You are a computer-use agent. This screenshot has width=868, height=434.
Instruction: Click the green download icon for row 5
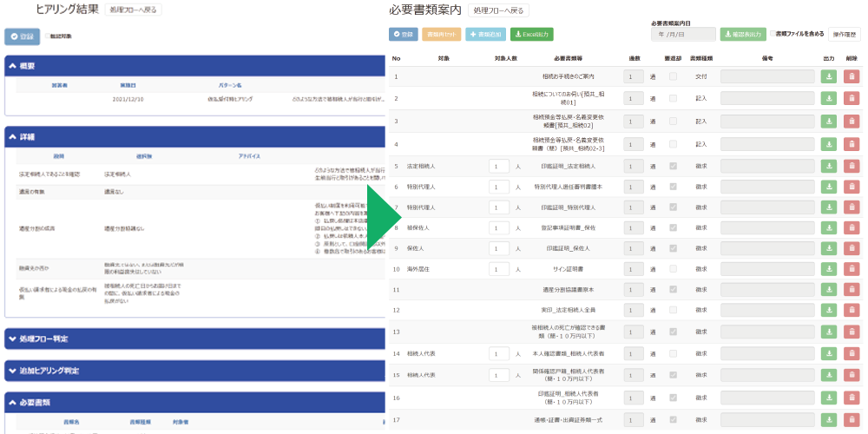pos(828,166)
